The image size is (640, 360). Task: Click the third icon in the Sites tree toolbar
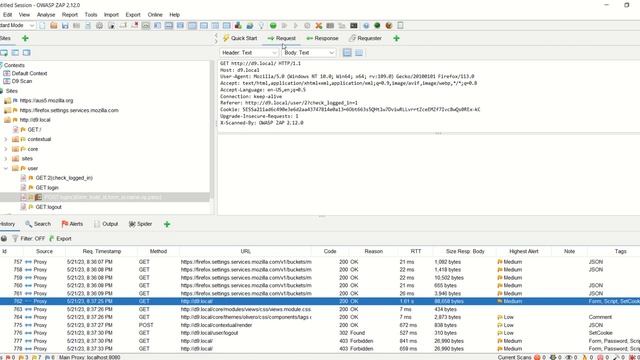click(x=27, y=53)
